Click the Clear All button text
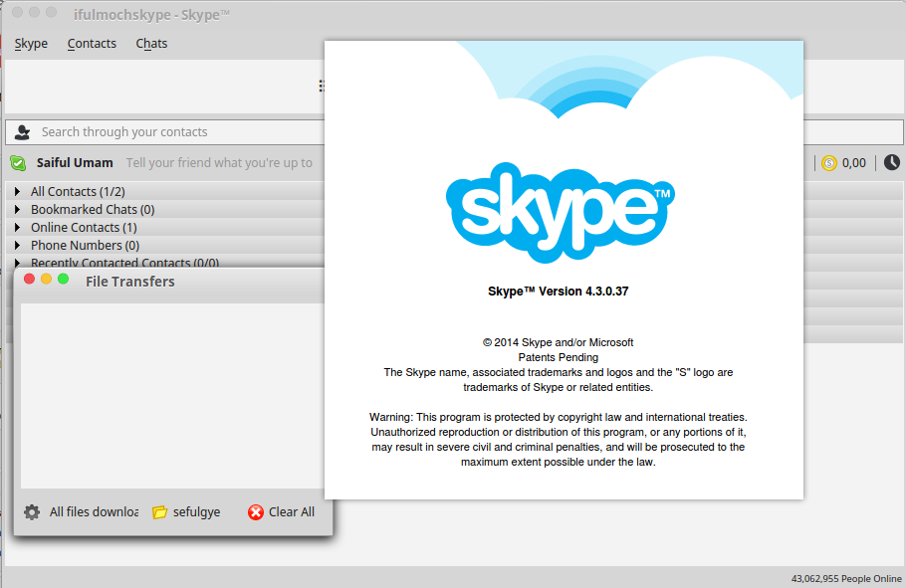This screenshot has height=588, width=906. click(x=291, y=511)
